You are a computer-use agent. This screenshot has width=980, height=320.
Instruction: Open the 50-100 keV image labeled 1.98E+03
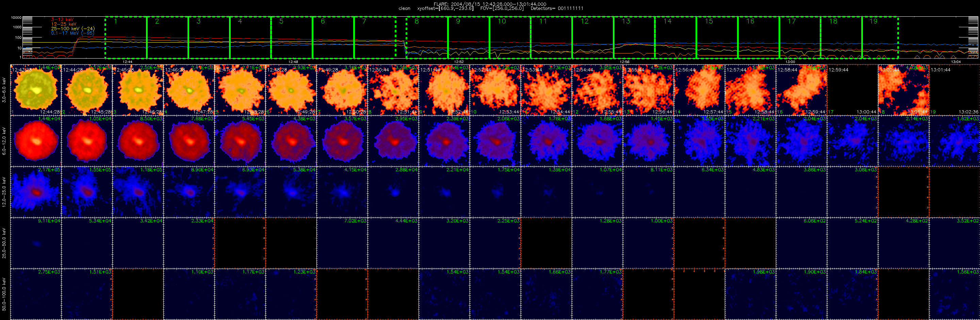tap(750, 294)
